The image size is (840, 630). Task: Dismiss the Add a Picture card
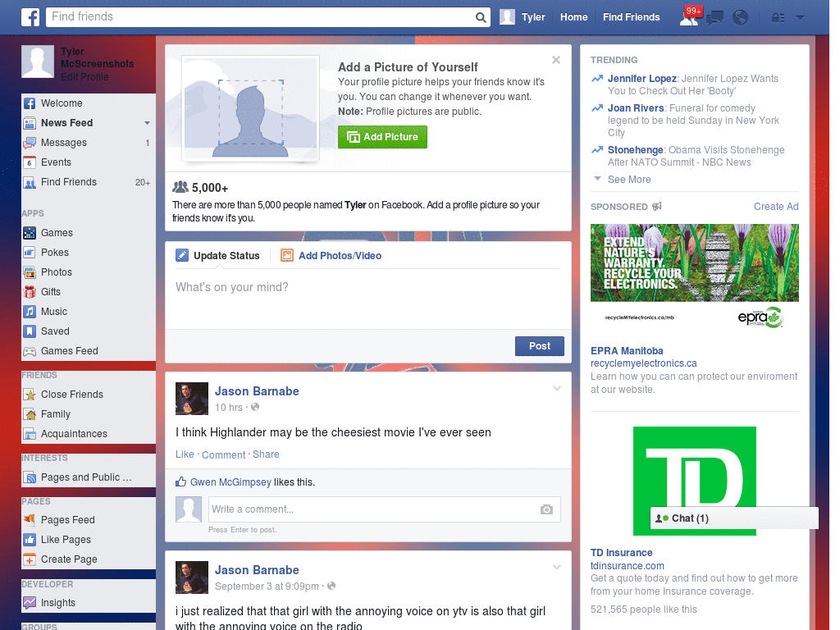(x=556, y=60)
